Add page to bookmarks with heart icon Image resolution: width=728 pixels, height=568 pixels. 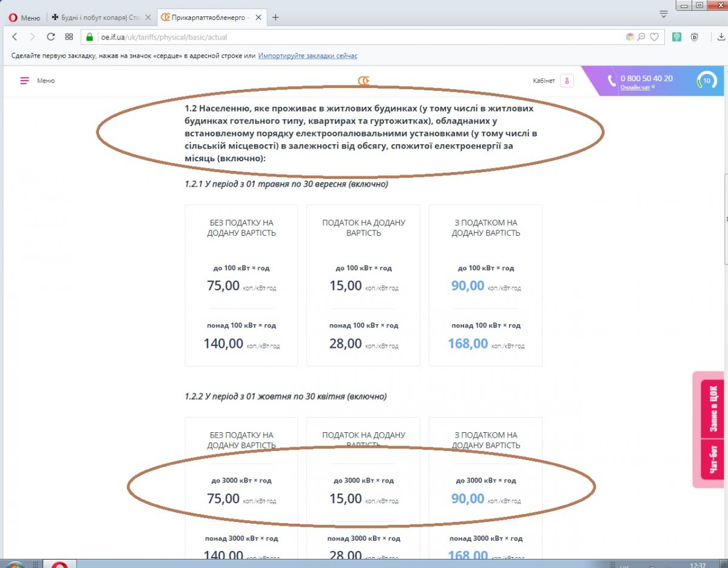tap(654, 37)
